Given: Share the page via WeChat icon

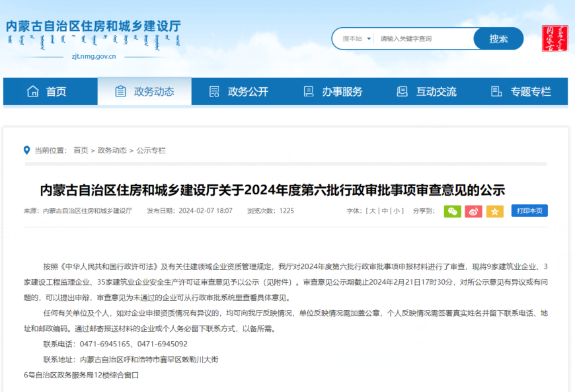Looking at the screenshot, I should pos(452,211).
